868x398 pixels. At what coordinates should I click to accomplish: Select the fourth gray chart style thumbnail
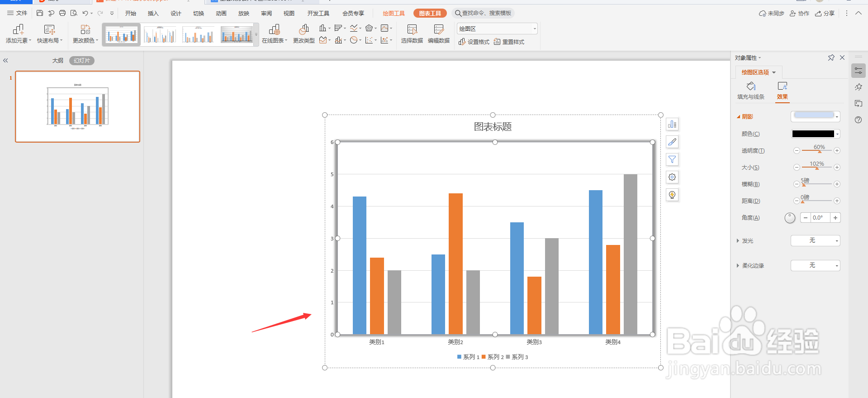(237, 34)
